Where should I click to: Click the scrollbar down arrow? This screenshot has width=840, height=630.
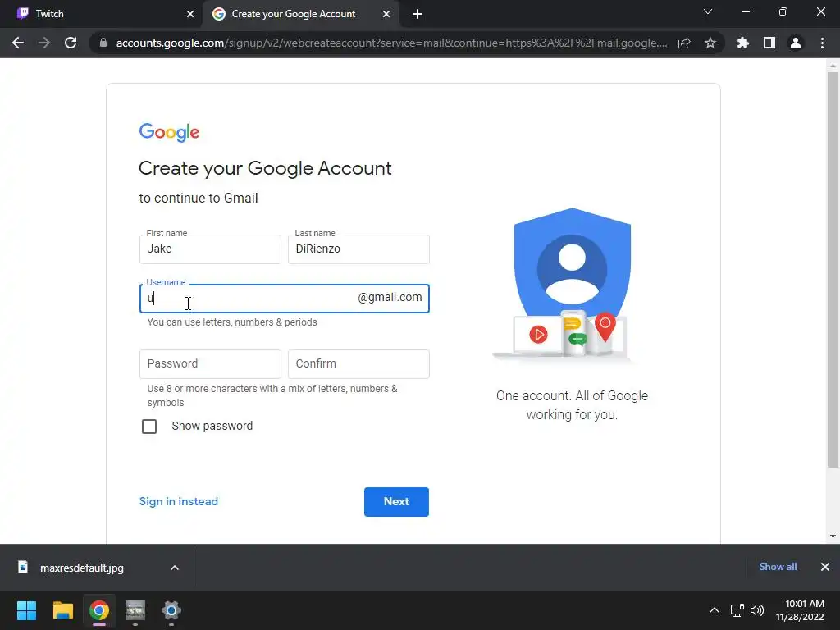coord(833,536)
